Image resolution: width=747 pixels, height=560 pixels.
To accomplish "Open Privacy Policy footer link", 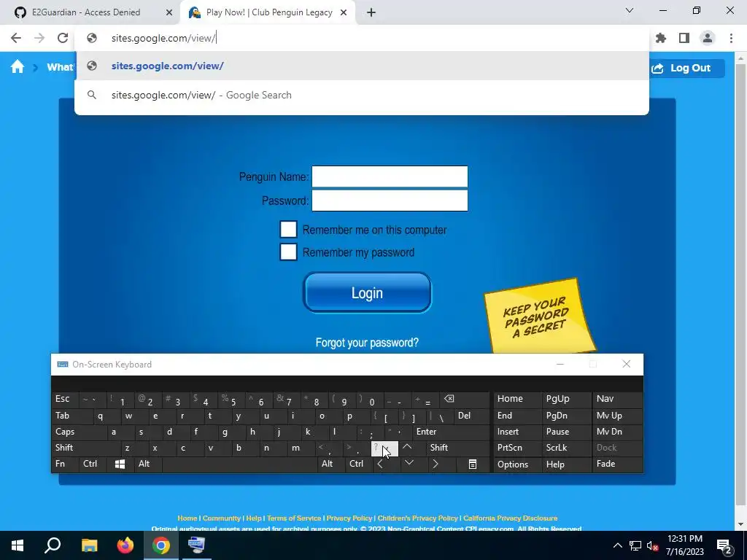I will (349, 518).
